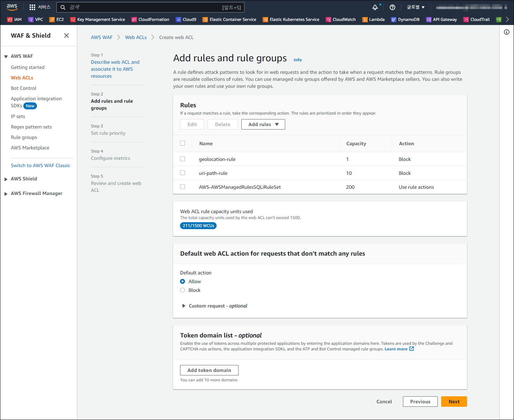Open the account name menu
This screenshot has width=514, height=420.
coord(472,7)
